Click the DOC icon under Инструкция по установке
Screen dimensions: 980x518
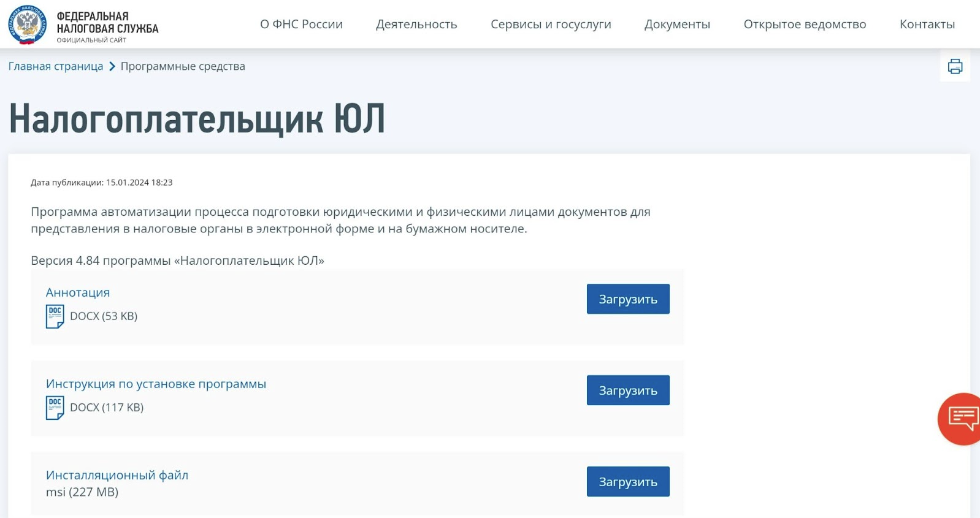pos(55,408)
